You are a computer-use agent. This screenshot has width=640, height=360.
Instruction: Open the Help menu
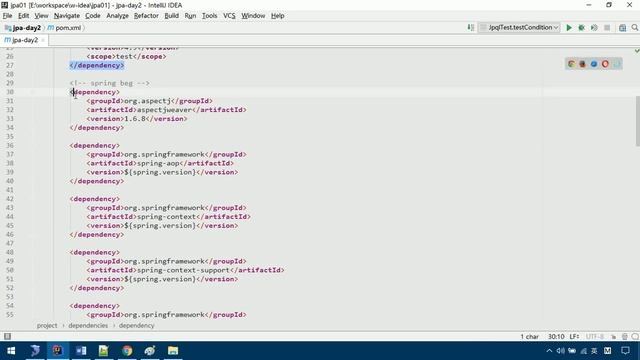tap(278, 16)
